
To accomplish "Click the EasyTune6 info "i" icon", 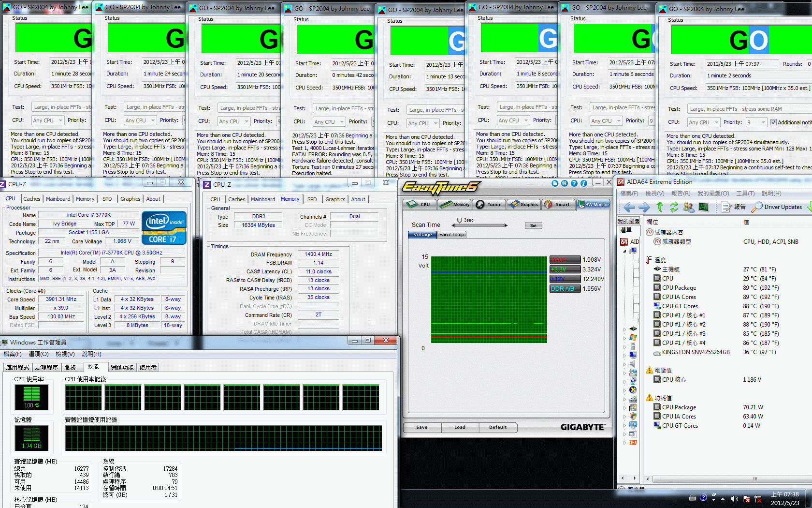I will point(583,183).
